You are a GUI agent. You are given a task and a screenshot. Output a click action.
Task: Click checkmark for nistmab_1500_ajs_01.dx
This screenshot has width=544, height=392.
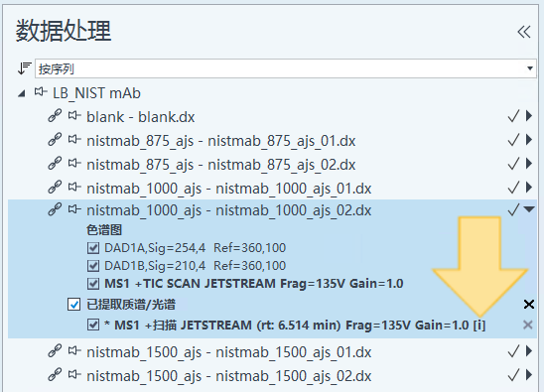[513, 351]
